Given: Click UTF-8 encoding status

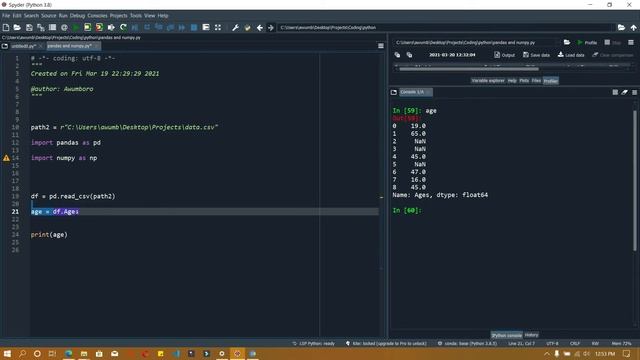Looking at the screenshot, I should [x=552, y=343].
